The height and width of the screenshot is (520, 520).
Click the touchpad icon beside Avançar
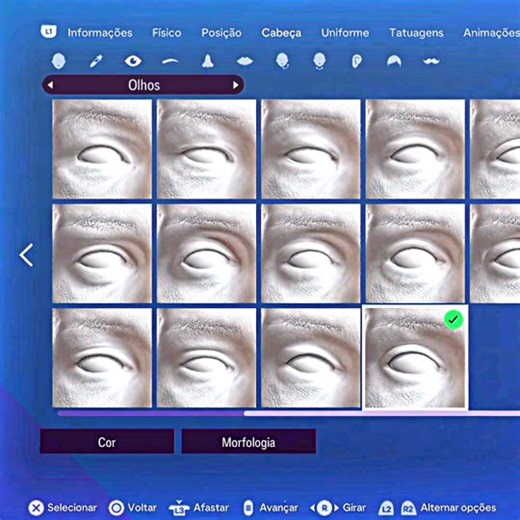pyautogui.click(x=248, y=508)
